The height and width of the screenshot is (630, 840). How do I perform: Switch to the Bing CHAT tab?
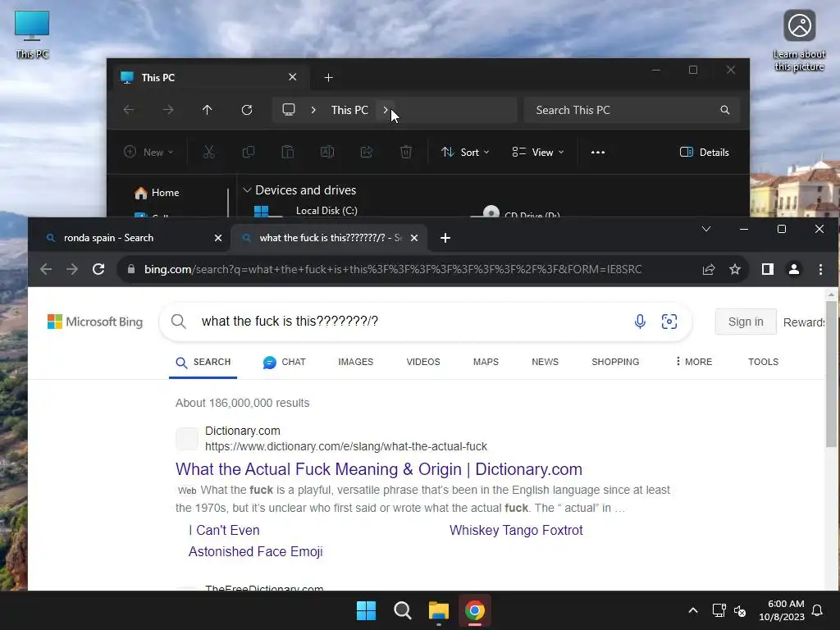point(285,362)
